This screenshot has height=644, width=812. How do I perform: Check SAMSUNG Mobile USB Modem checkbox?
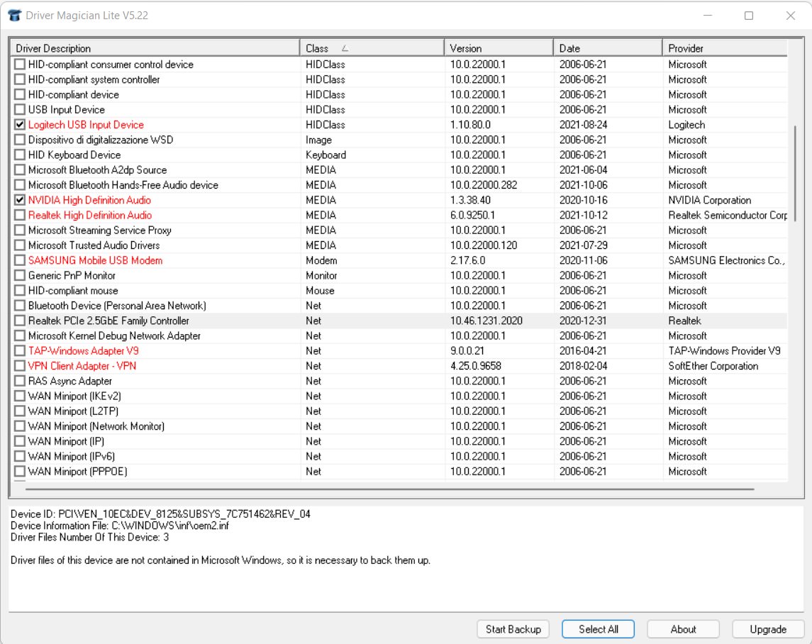pyautogui.click(x=20, y=260)
